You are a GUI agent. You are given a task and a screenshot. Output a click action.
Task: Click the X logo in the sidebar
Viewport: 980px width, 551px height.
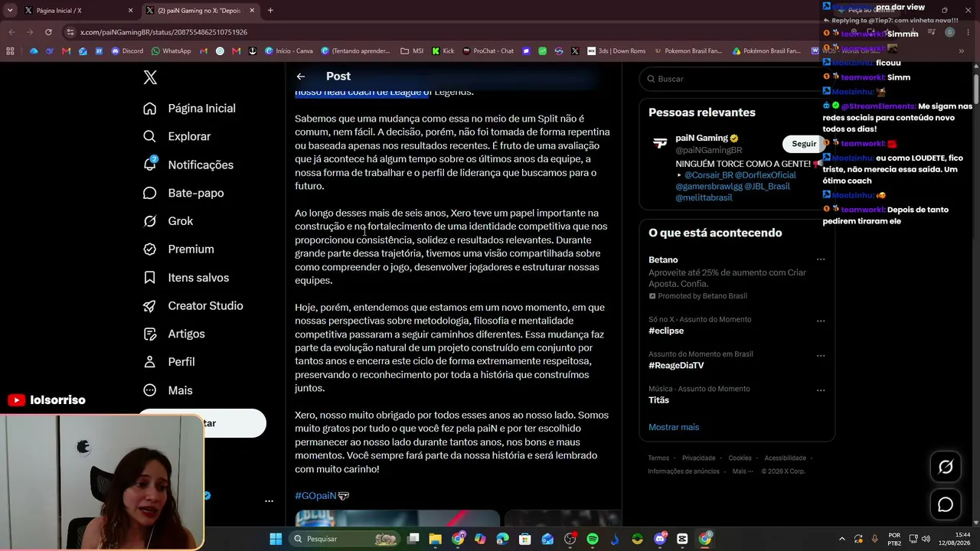click(x=150, y=77)
